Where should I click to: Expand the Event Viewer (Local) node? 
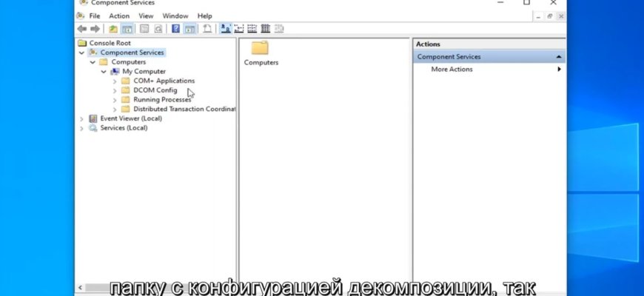(x=81, y=119)
